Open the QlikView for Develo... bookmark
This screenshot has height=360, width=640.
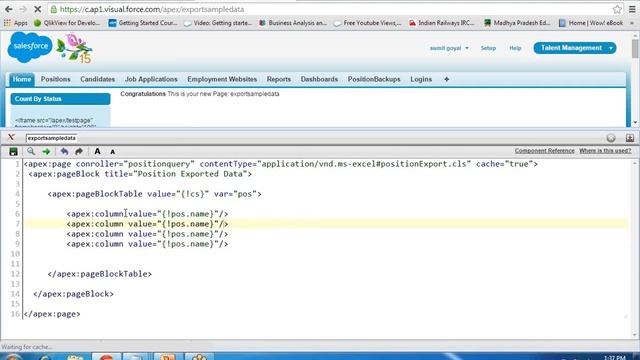pos(67,23)
